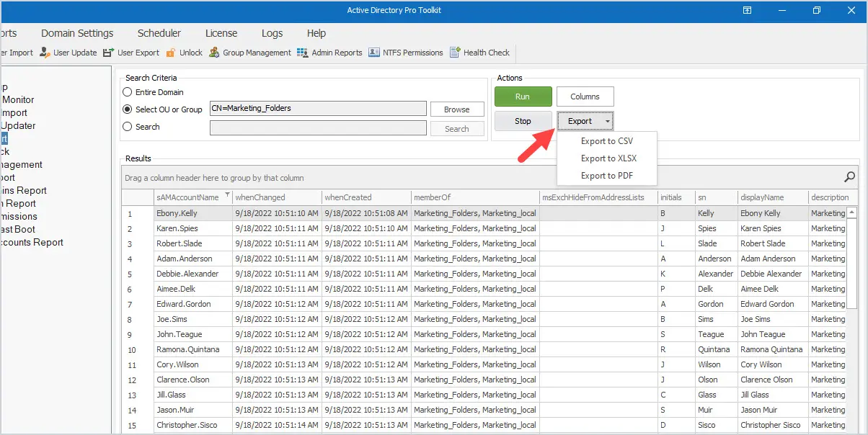The height and width of the screenshot is (435, 868).
Task: Sort by the whenCreated column header
Action: click(x=366, y=197)
